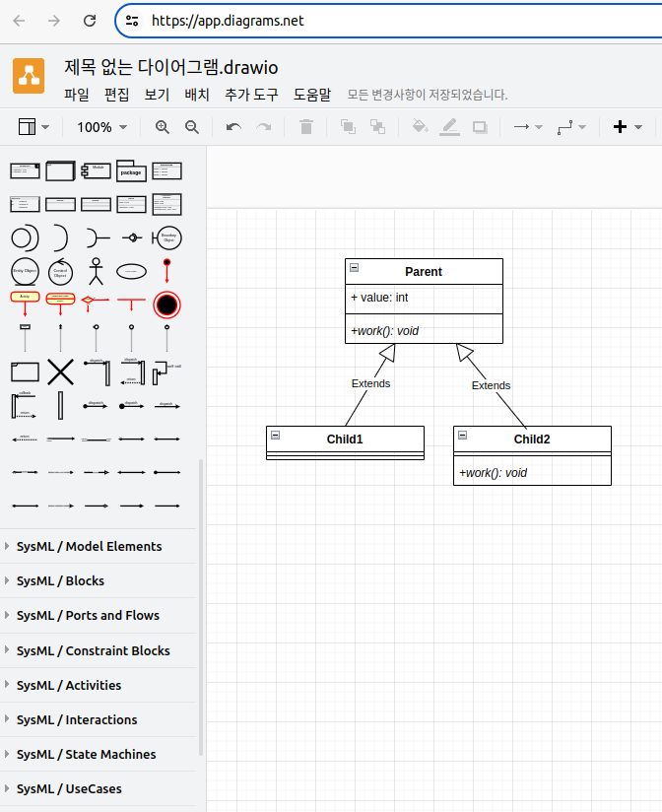Reload the browser page
This screenshot has height=812, width=662.
90,21
